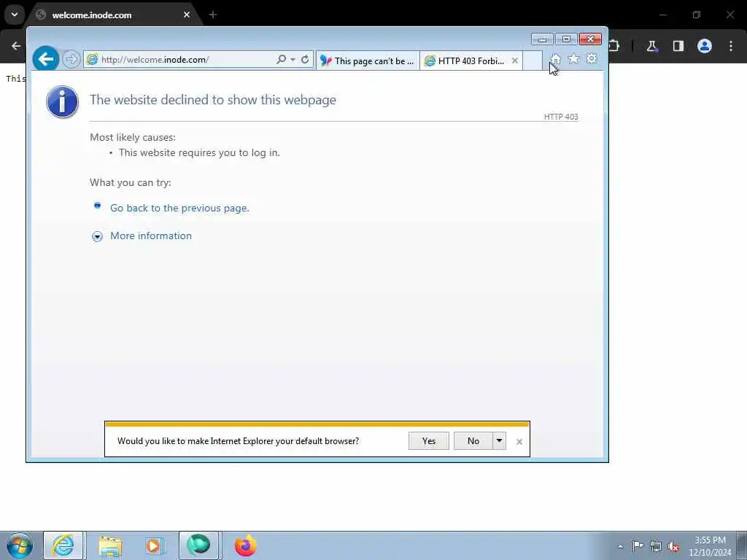The height and width of the screenshot is (560, 747).
Task: Click Chrome's back arrow button
Action: 16,46
